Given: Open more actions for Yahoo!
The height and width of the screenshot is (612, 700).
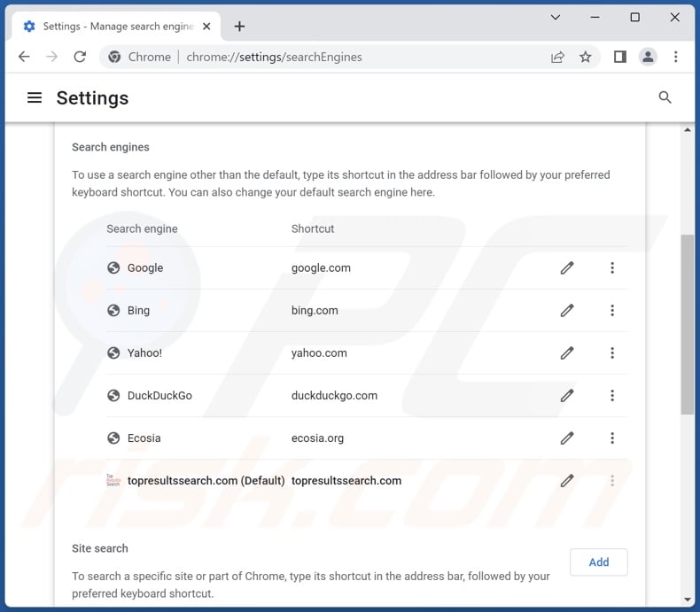Looking at the screenshot, I should pos(612,352).
